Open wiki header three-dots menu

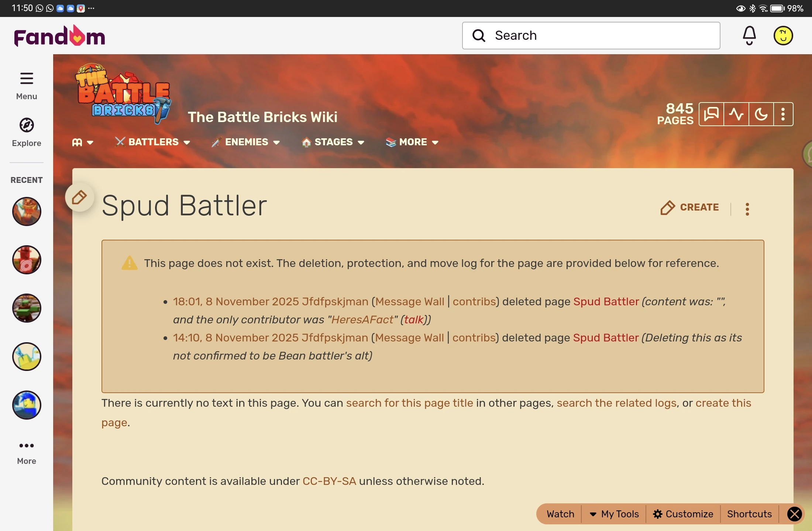click(x=783, y=114)
